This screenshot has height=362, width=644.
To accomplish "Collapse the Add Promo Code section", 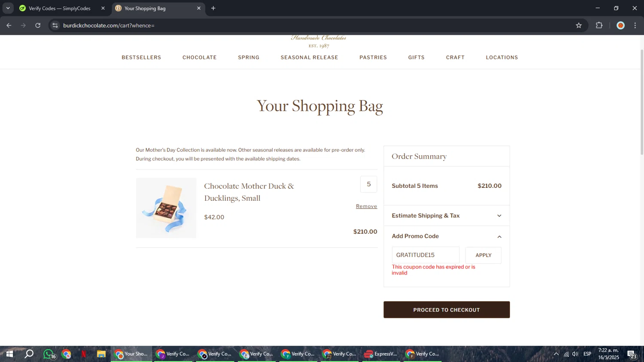I will pos(447,236).
